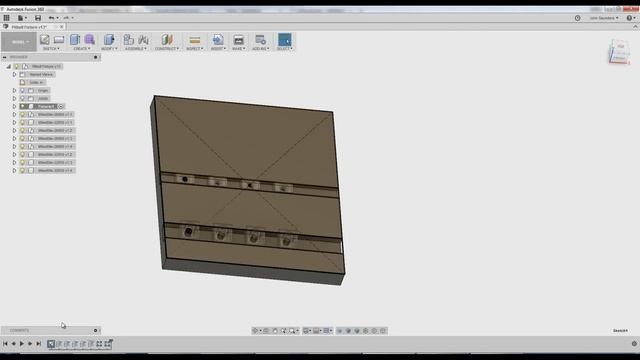Screen dimensions: 640x360
Task: Expand the Named Views folder
Action: 14,74
